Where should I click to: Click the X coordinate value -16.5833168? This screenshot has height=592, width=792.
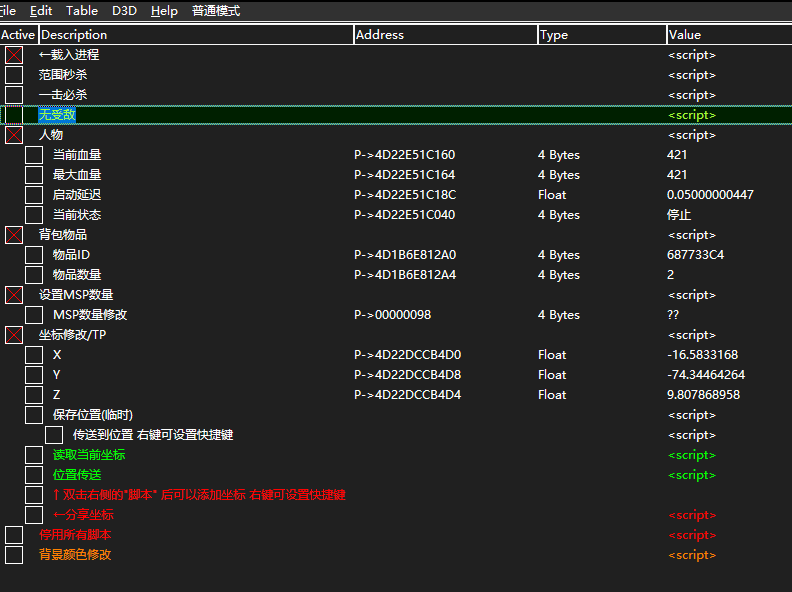[x=702, y=355]
